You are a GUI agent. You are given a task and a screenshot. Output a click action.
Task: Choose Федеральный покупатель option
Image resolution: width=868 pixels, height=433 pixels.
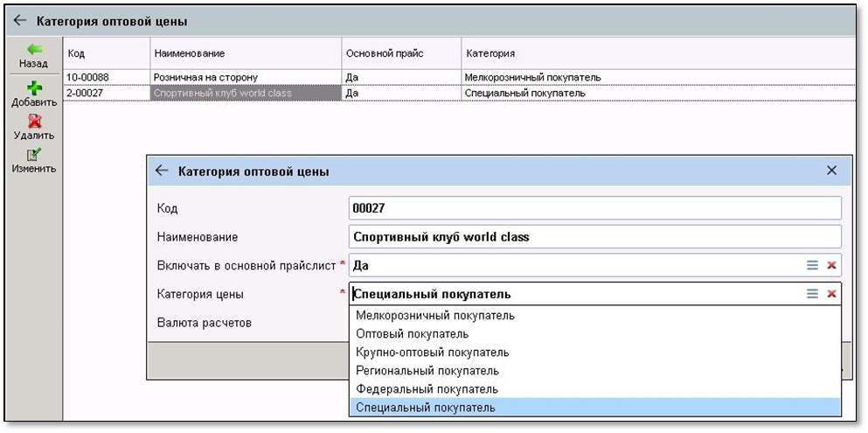tap(595, 388)
